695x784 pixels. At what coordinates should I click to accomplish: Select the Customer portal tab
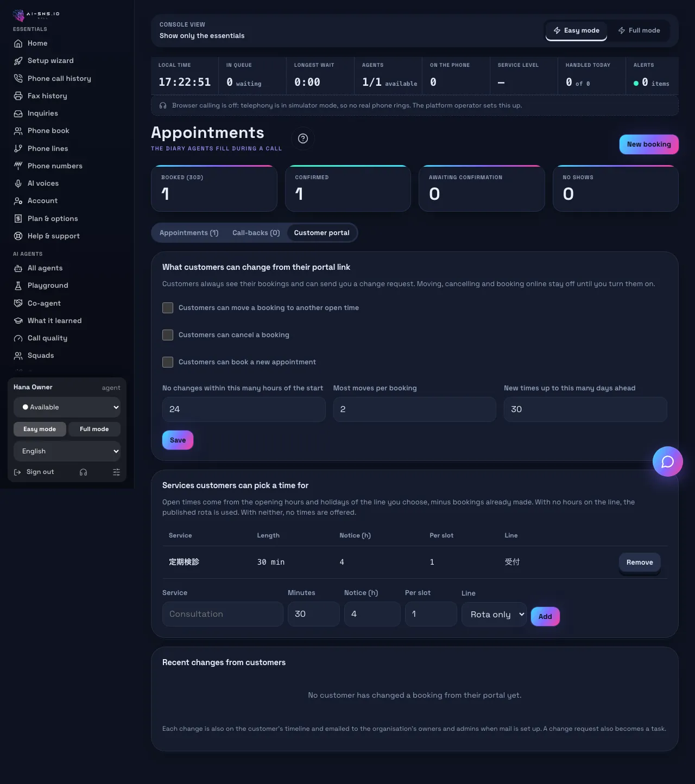[x=322, y=233]
